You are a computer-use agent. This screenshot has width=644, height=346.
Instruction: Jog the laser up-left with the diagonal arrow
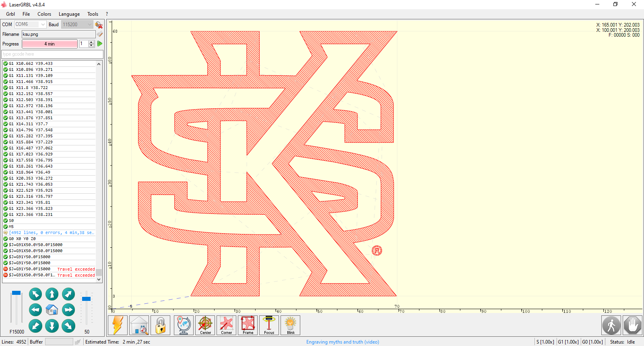click(35, 294)
